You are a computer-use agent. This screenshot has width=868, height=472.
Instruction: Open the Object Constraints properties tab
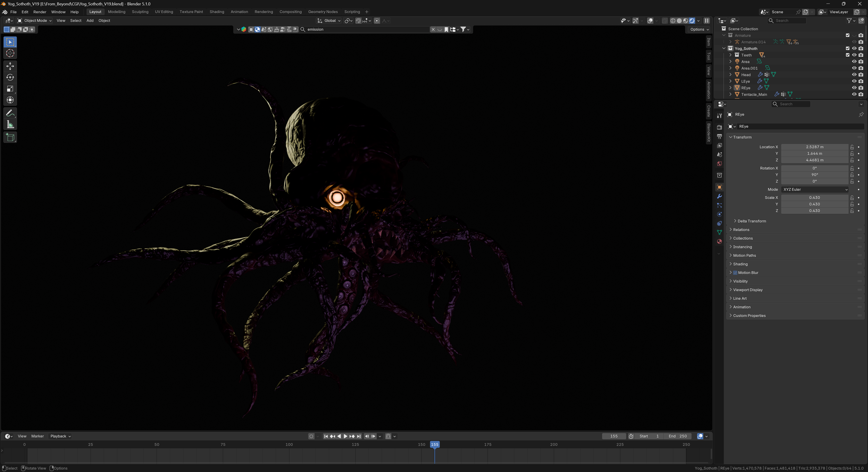coord(719,223)
